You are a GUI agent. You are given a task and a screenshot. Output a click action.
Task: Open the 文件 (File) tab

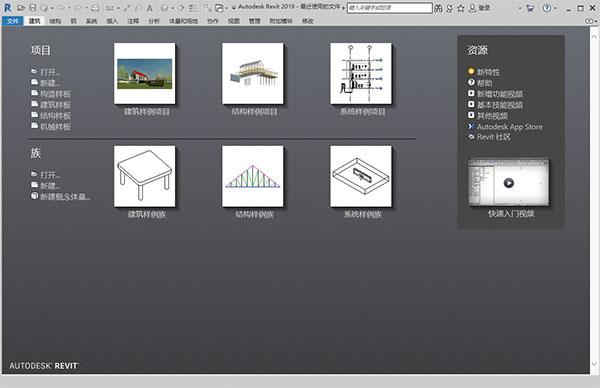[13, 21]
